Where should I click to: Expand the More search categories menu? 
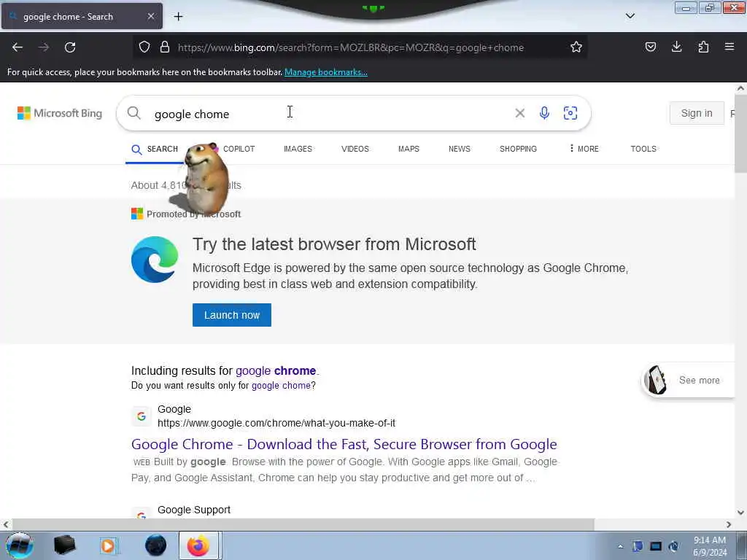(584, 149)
